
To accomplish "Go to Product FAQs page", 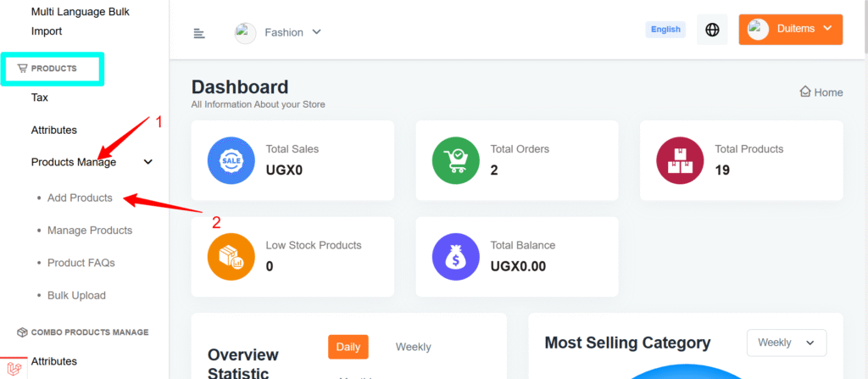I will pyautogui.click(x=81, y=263).
